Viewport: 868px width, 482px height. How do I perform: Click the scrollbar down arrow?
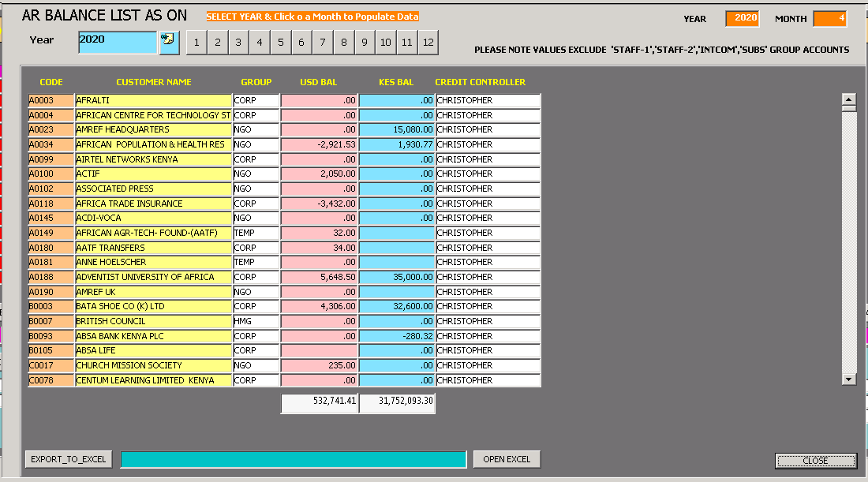pyautogui.click(x=848, y=379)
